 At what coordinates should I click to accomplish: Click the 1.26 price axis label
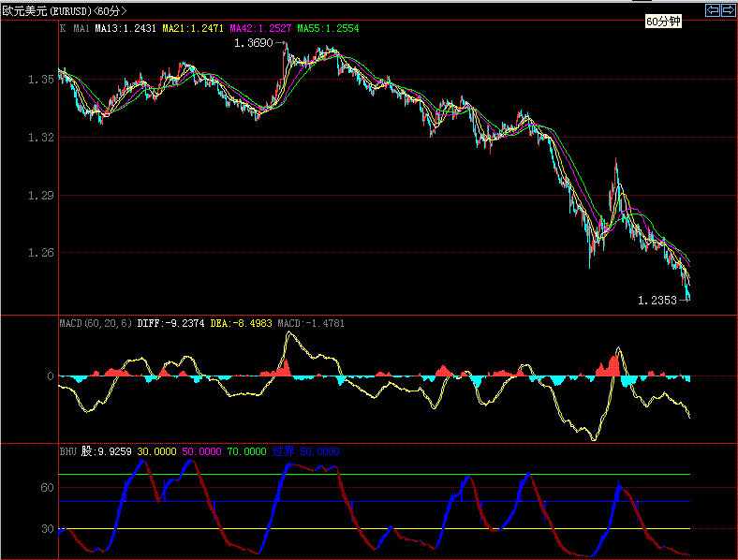39,253
